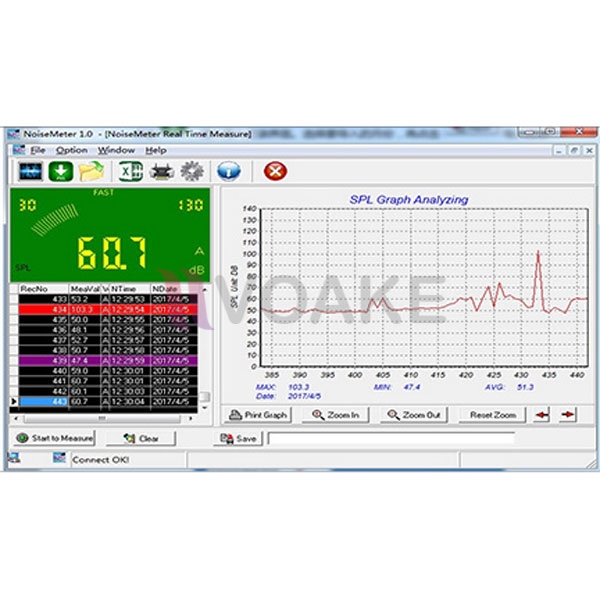Click the printer toolbar icon
Viewport: 600px width, 600px height.
(x=162, y=171)
